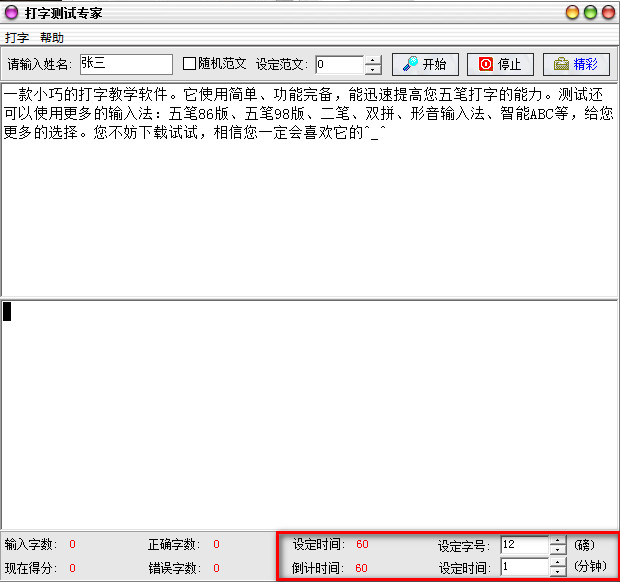Click the 输入字数 label
Viewport: 620px width, 582px height.
click(x=31, y=544)
